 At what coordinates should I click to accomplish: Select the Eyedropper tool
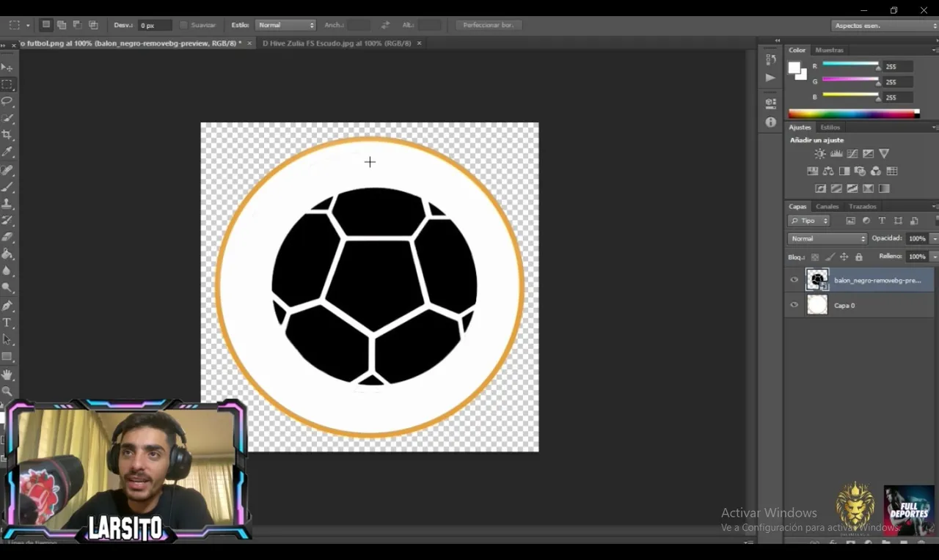7,152
